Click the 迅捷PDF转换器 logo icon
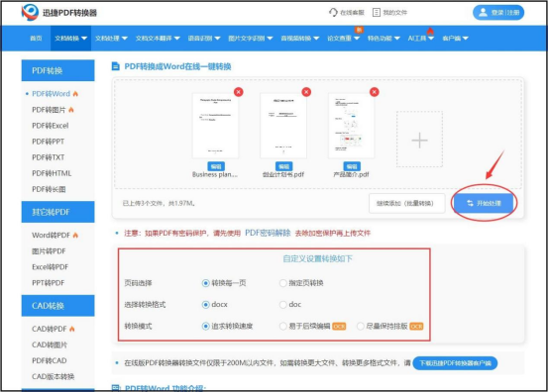The width and height of the screenshot is (549, 392). click(30, 12)
